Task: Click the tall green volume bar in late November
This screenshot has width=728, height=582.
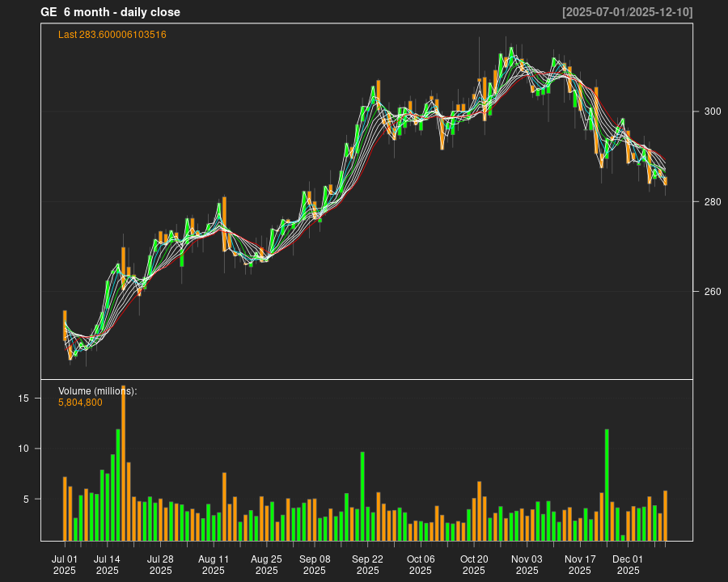Action: pos(607,485)
